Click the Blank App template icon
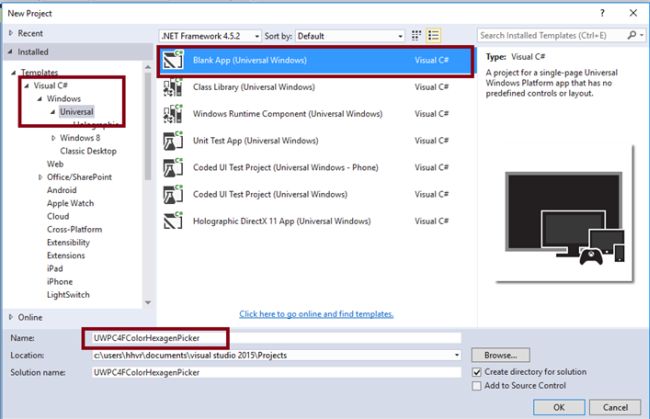Image resolution: width=650 pixels, height=419 pixels. [172, 60]
